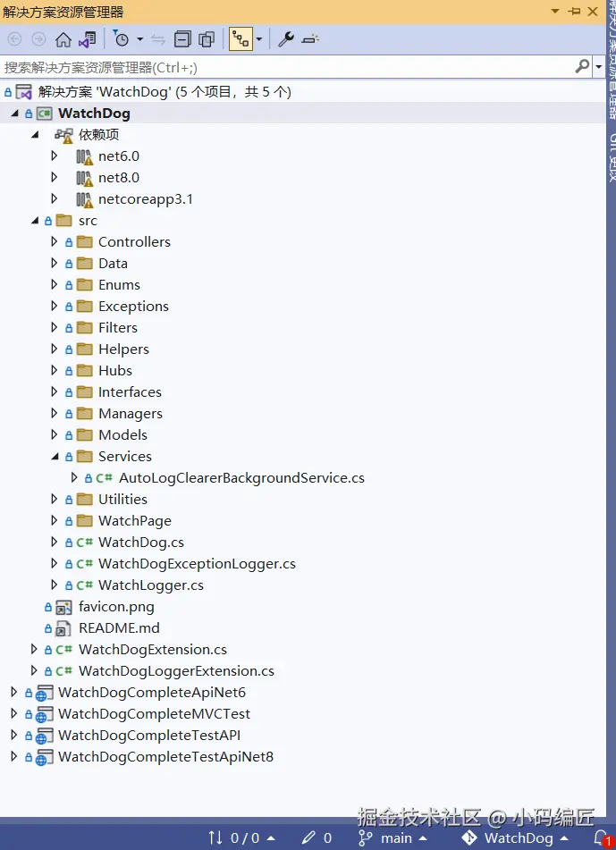This screenshot has width=616, height=850.
Task: Click the Helpers folder icon
Action: click(x=85, y=349)
